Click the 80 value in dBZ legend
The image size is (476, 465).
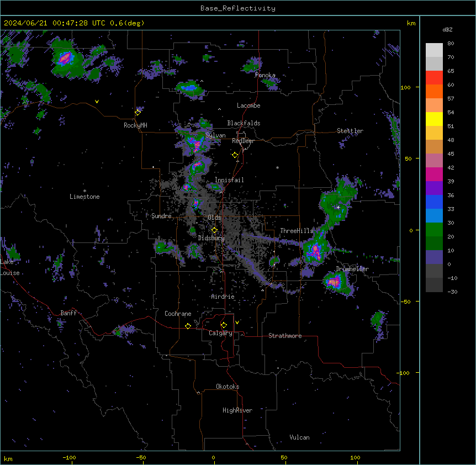(451, 44)
